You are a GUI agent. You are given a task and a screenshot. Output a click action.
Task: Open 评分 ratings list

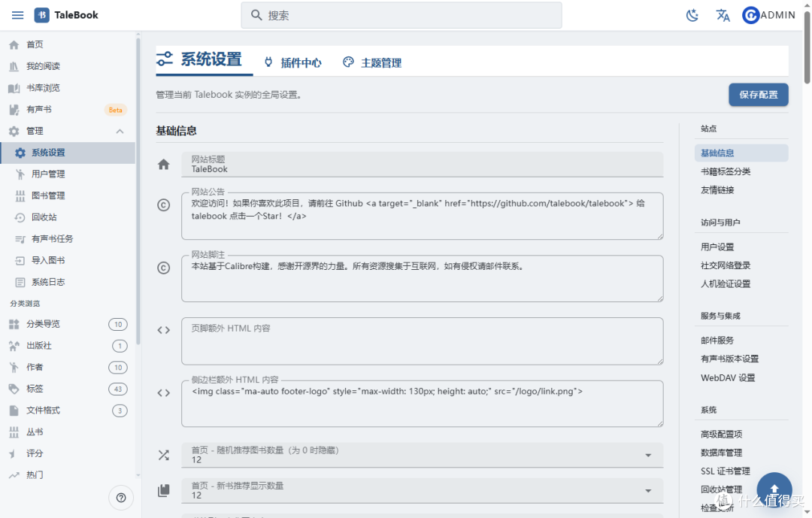68,454
